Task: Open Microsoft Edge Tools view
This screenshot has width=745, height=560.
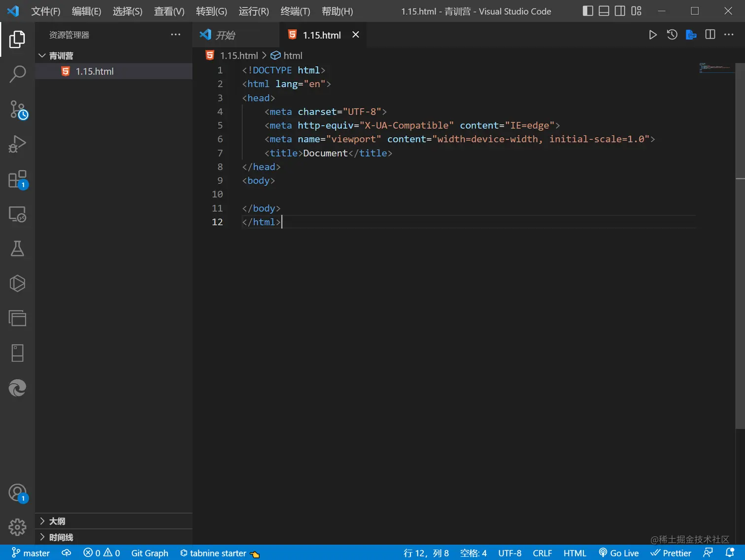Action: (x=17, y=388)
